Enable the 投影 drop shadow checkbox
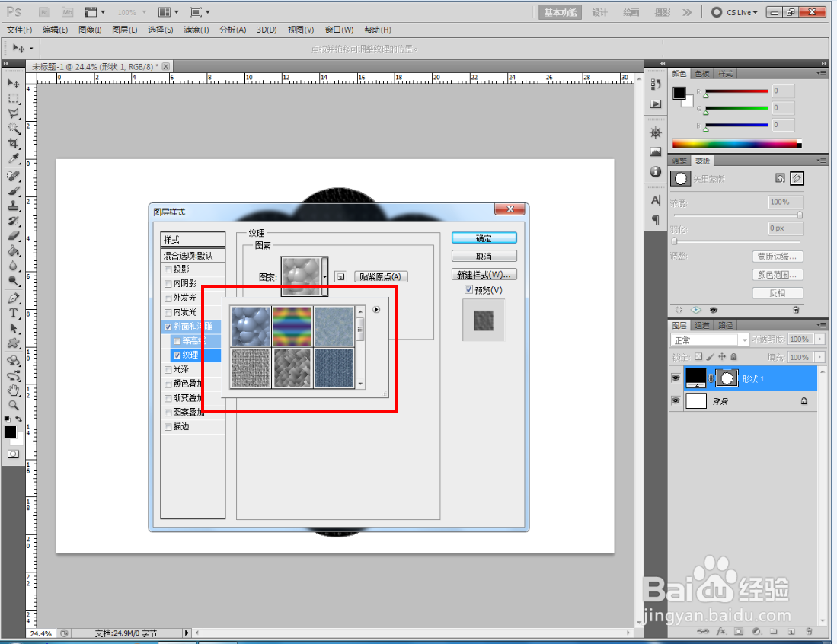Screen dimensions: 837x644 (x=168, y=269)
